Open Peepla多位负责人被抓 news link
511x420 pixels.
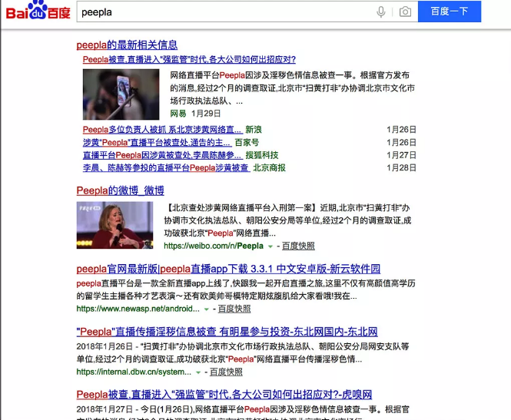[x=163, y=130]
